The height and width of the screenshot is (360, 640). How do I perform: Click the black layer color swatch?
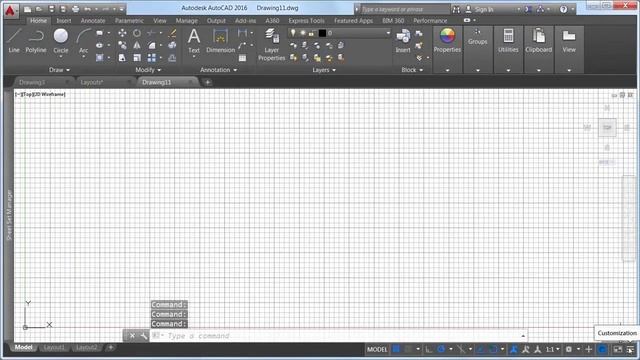click(x=322, y=33)
